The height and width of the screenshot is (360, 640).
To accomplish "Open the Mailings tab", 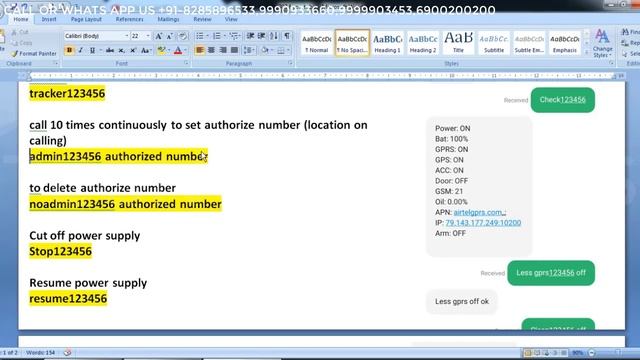I will pos(168,19).
